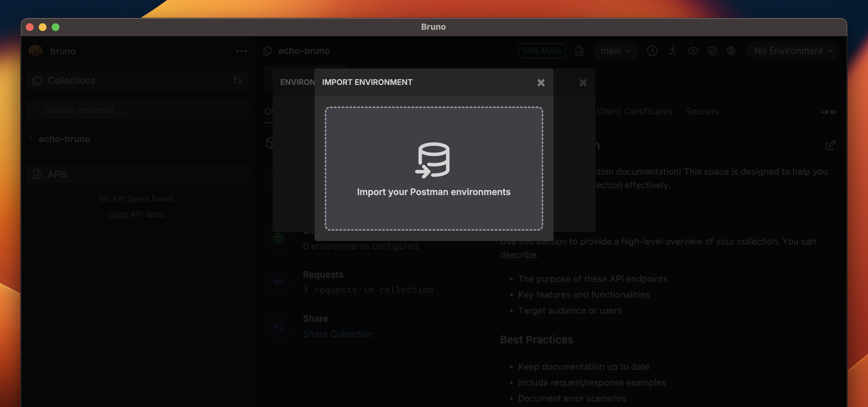
Task: Collapse the right panel with the arrows icon
Action: [x=829, y=112]
